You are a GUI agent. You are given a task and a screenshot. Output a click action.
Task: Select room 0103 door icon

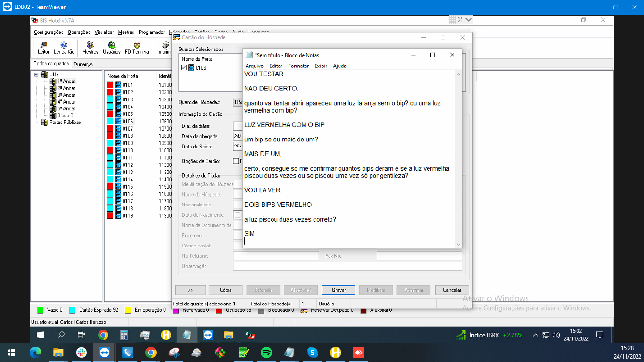point(118,99)
